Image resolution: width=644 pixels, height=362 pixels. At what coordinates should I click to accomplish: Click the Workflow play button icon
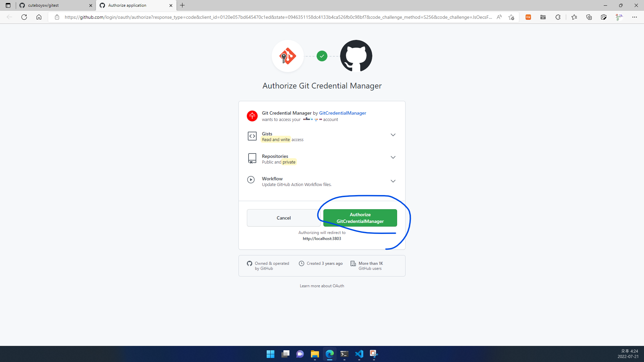(x=252, y=180)
